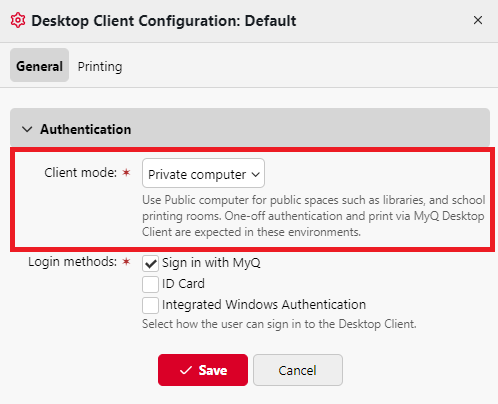Uncheck Sign in with MyQ
Viewport: 498px width, 404px height.
click(150, 263)
